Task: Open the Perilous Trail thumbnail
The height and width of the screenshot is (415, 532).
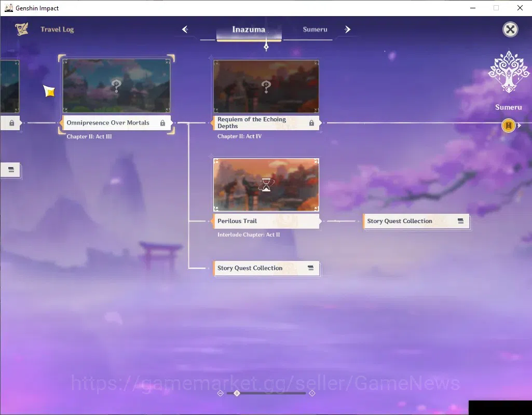Action: click(x=266, y=185)
